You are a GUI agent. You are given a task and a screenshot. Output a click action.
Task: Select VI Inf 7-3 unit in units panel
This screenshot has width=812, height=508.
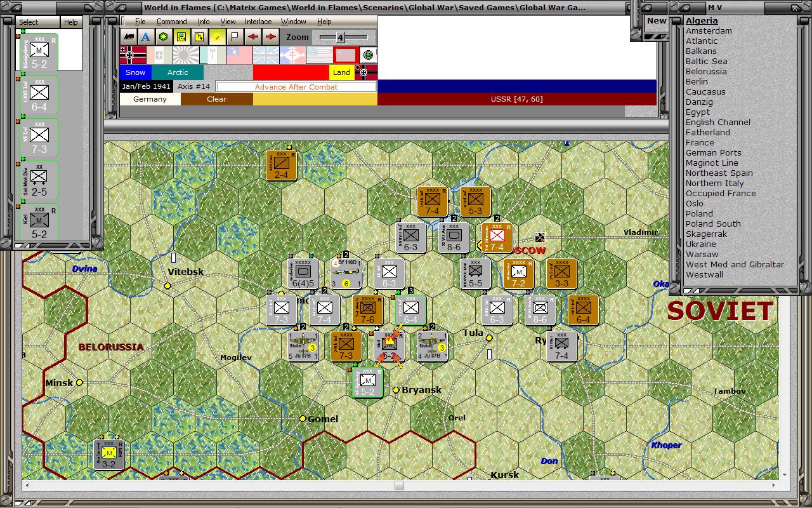pos(39,138)
